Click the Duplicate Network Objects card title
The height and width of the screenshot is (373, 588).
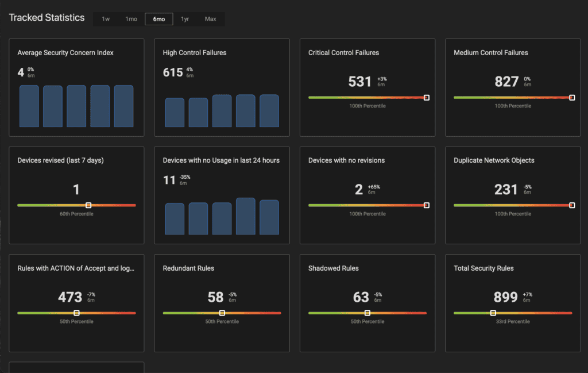click(493, 160)
